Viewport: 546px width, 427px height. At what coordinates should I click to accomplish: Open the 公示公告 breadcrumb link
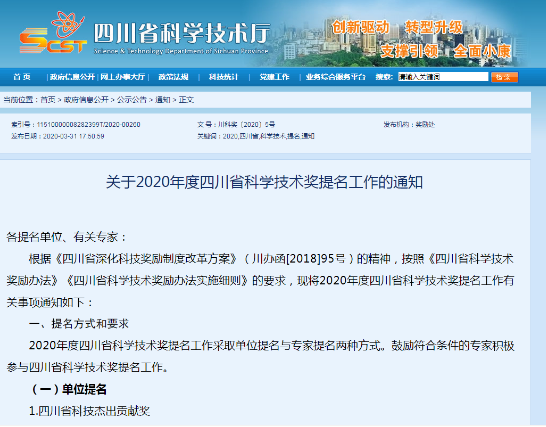132,100
